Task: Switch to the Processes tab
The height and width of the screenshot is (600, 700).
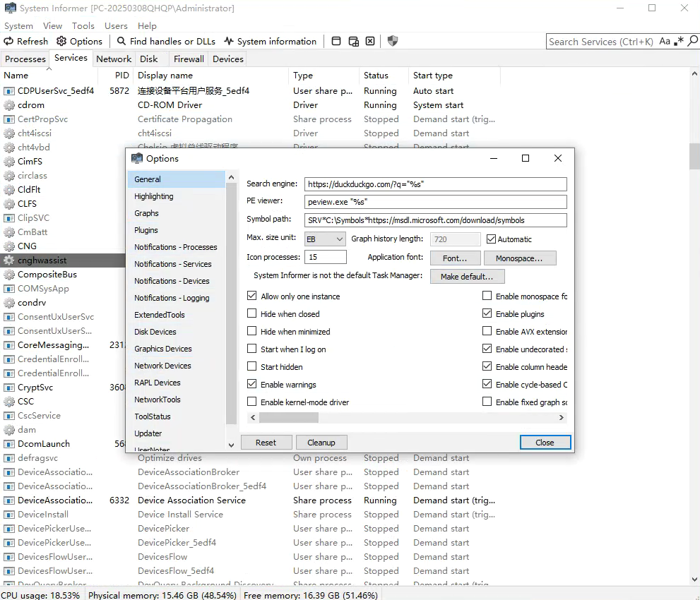Action: pos(25,59)
